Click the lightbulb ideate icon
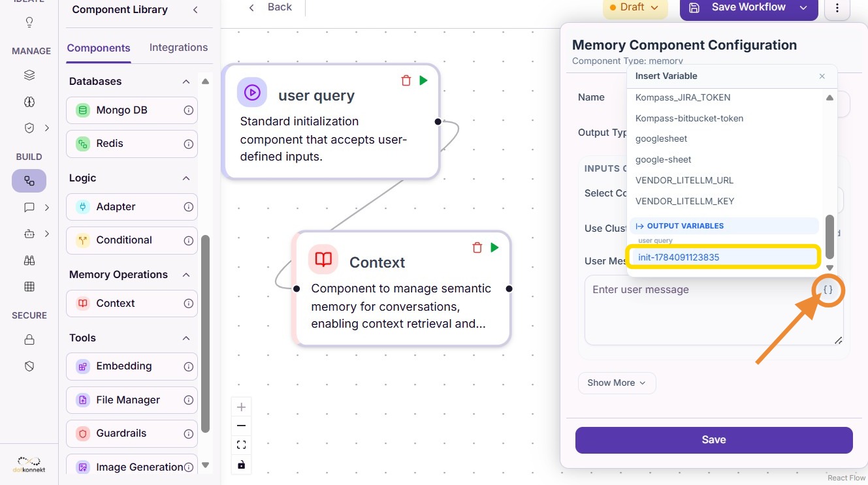This screenshot has height=485, width=868. pyautogui.click(x=29, y=23)
